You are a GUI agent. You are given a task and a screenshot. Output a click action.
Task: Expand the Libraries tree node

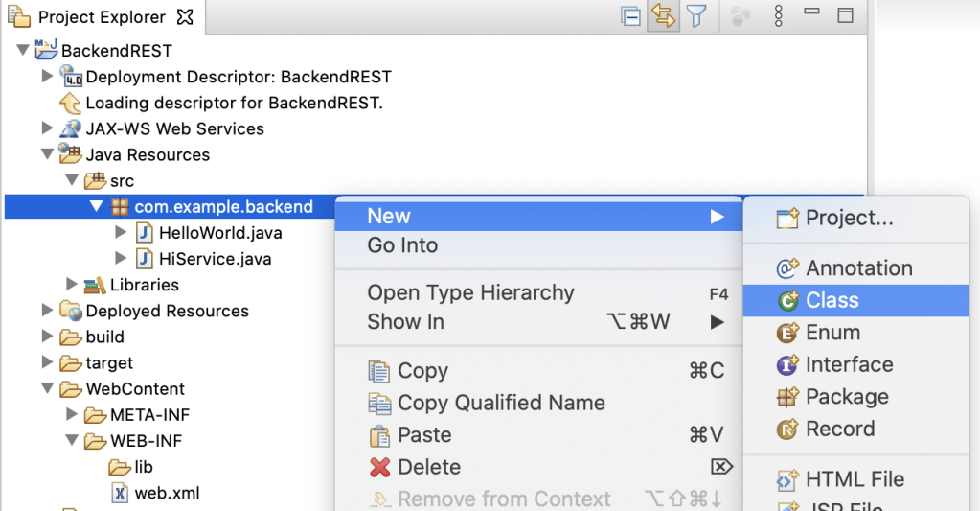[72, 285]
